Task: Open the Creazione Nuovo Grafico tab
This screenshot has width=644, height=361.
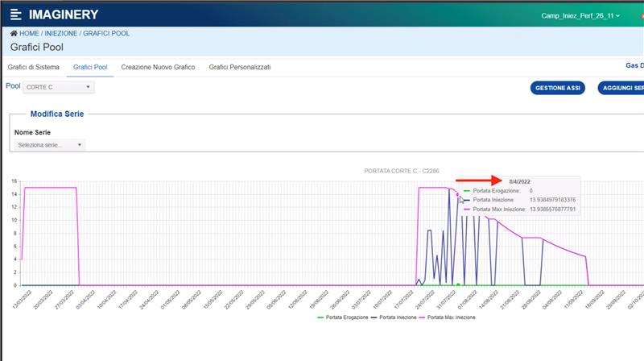Action: pyautogui.click(x=158, y=67)
